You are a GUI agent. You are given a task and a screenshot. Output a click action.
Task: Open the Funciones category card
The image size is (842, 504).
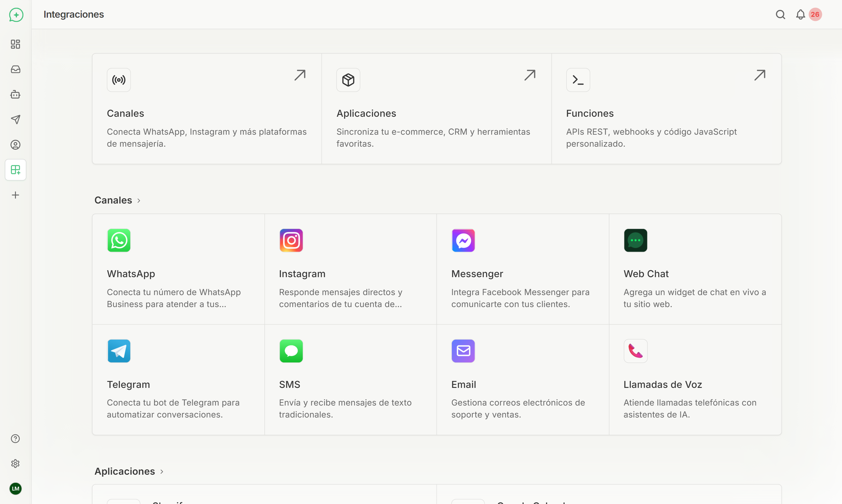click(x=666, y=109)
